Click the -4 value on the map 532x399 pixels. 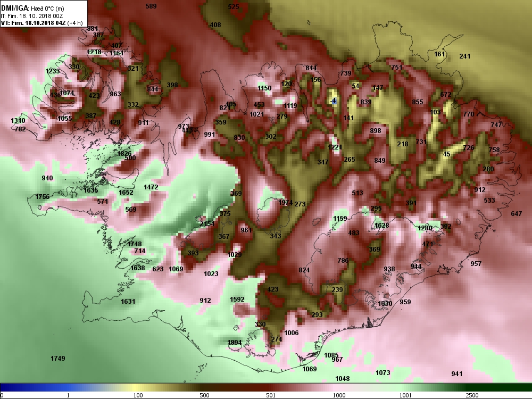click(334, 101)
